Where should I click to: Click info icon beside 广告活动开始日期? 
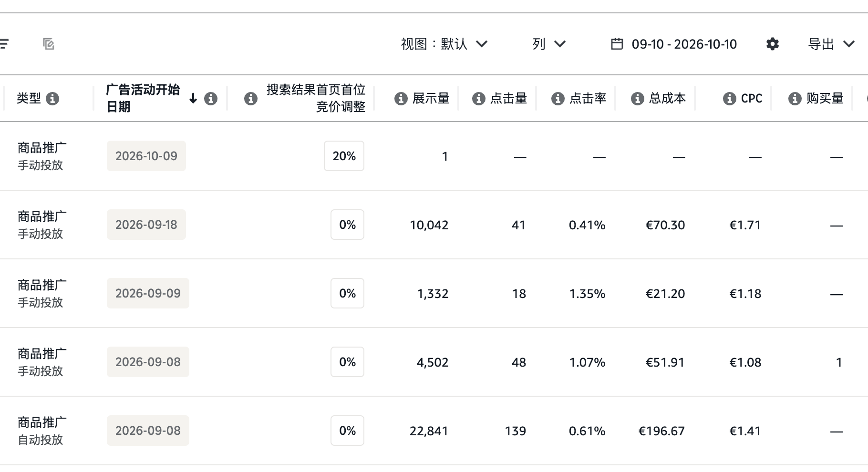(x=211, y=99)
